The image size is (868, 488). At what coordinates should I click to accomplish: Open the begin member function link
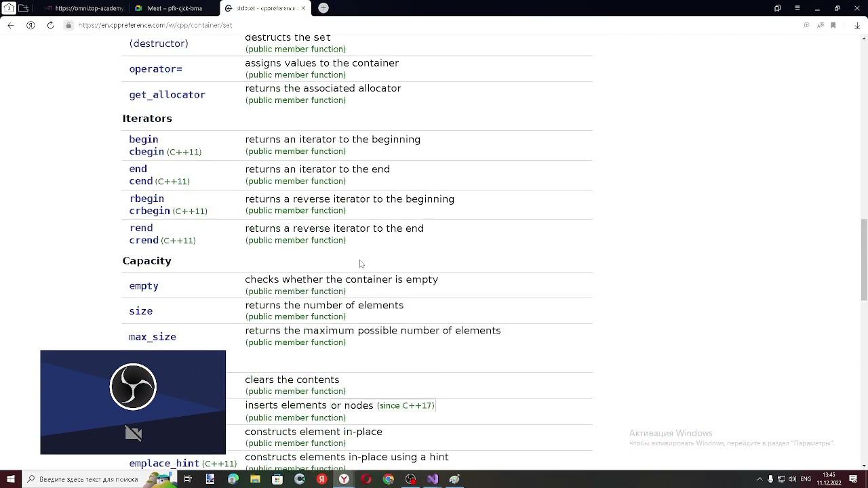click(x=144, y=140)
